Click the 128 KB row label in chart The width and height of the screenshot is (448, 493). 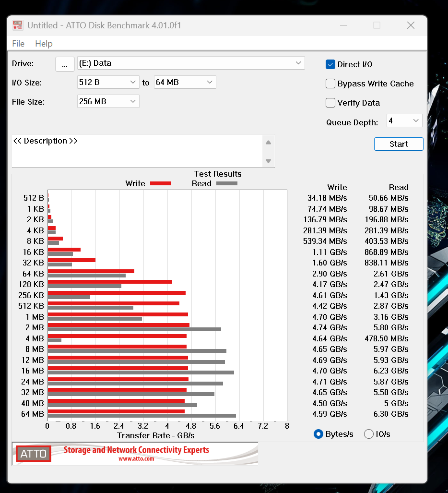click(31, 284)
